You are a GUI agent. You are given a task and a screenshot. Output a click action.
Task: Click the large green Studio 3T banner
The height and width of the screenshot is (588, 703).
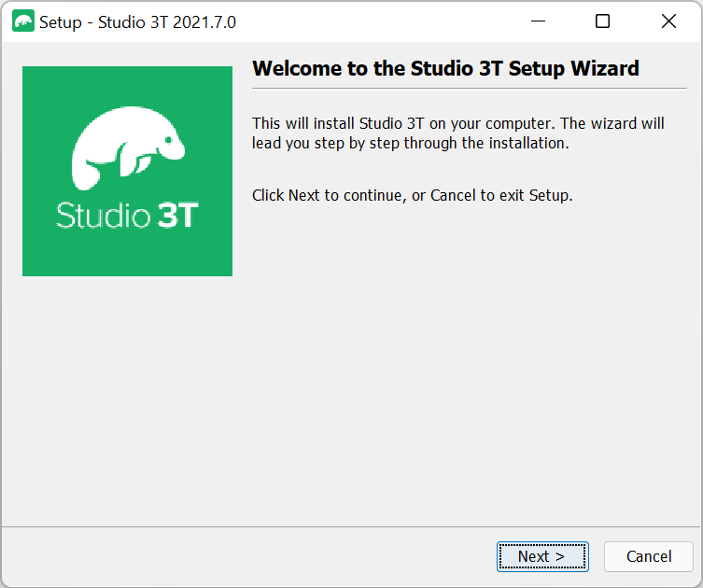(127, 171)
